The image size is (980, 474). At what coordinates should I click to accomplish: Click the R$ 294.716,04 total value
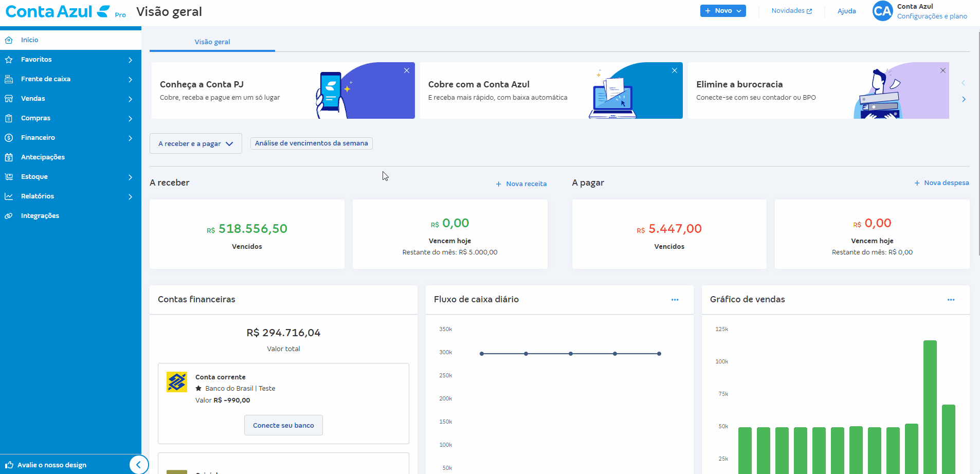[x=283, y=333]
